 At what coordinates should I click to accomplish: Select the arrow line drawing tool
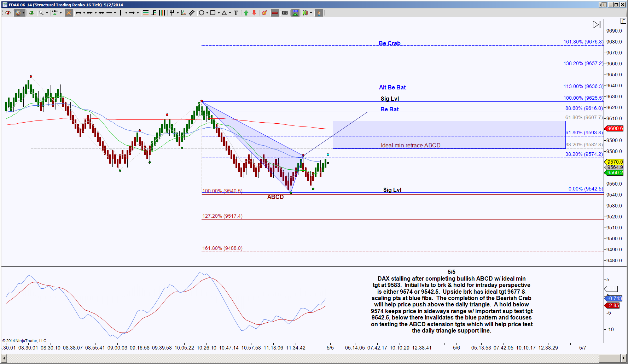(132, 13)
